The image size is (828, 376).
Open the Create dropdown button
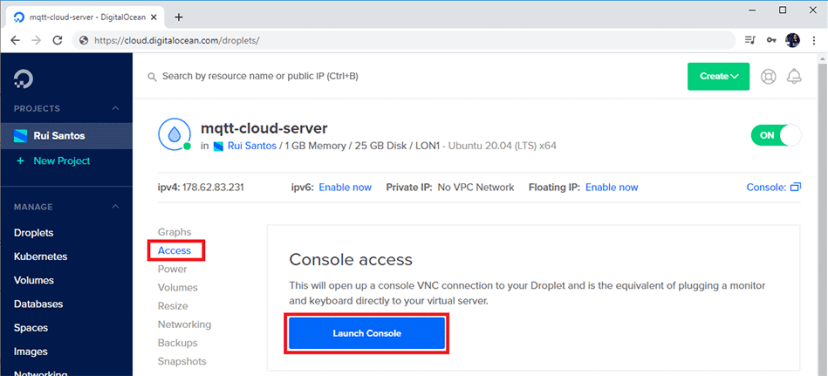click(x=718, y=77)
